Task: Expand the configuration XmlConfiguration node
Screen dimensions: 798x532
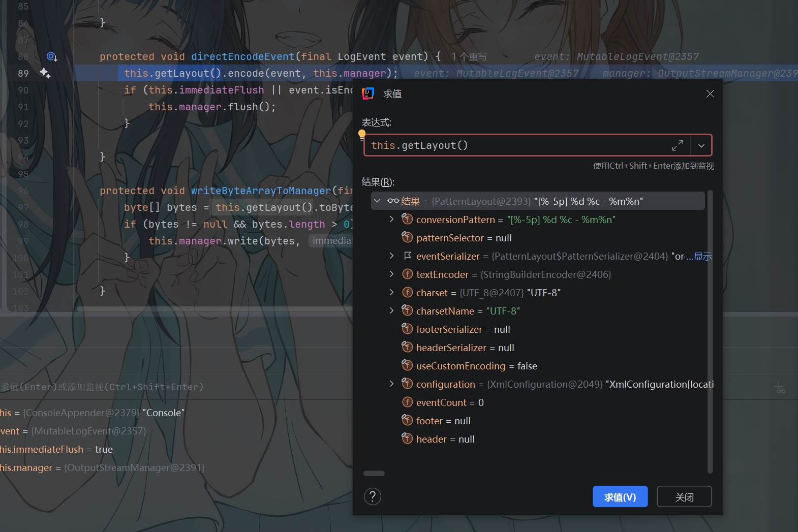Action: pos(391,384)
